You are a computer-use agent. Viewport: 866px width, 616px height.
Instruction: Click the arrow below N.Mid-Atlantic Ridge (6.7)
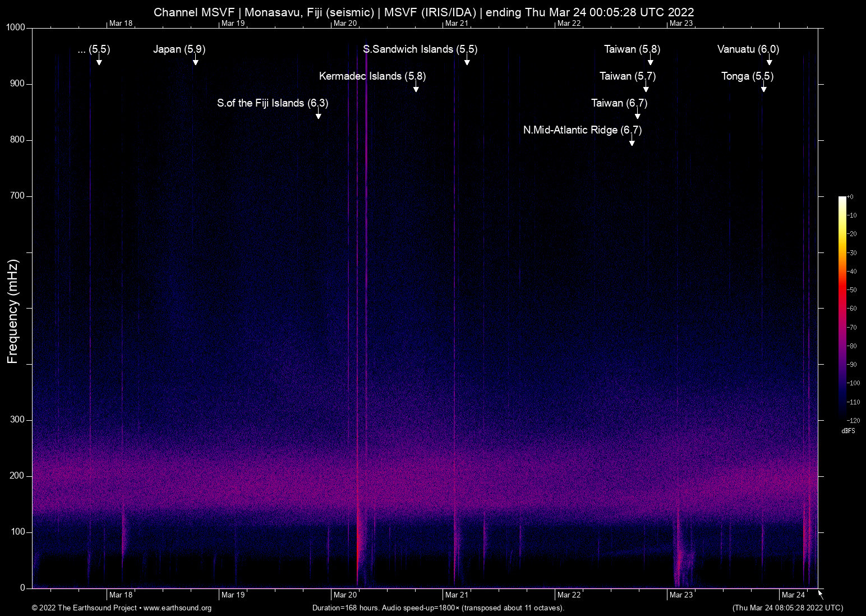[x=632, y=141]
